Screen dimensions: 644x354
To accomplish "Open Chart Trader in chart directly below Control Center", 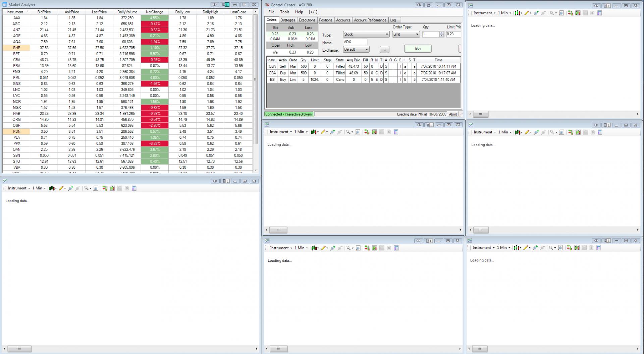I will click(367, 132).
